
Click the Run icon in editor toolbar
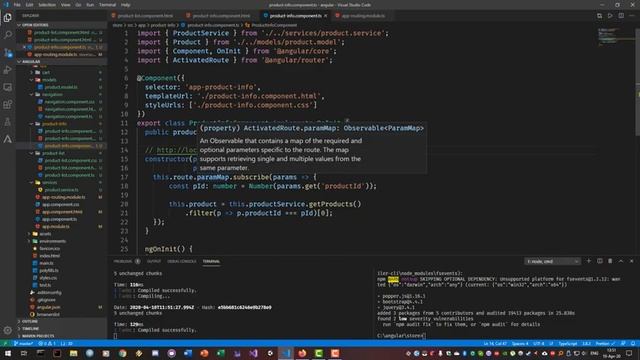pos(610,16)
